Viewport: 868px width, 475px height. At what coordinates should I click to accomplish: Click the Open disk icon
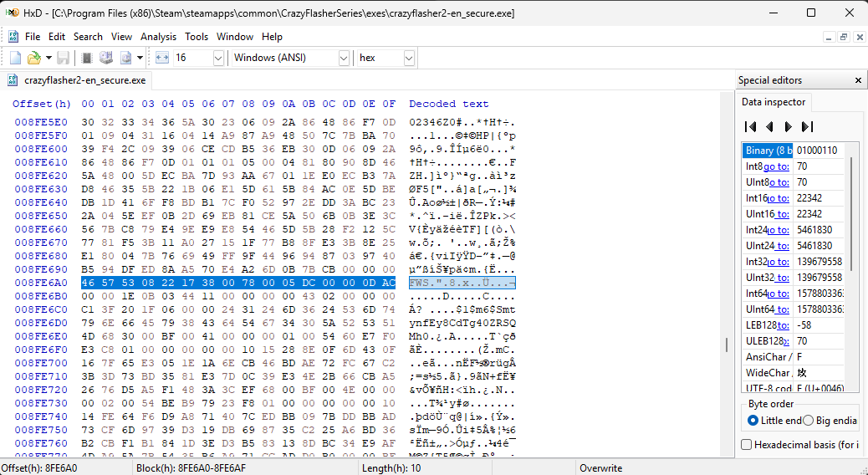click(x=105, y=58)
